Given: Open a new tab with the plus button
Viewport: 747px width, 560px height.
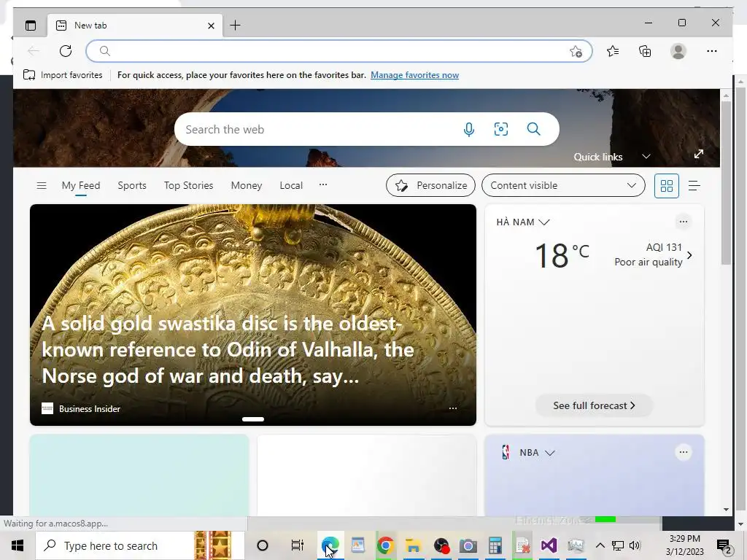Looking at the screenshot, I should tap(236, 26).
